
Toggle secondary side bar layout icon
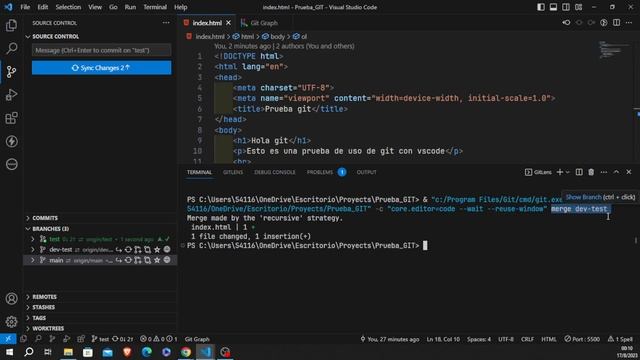pyautogui.click(x=566, y=7)
